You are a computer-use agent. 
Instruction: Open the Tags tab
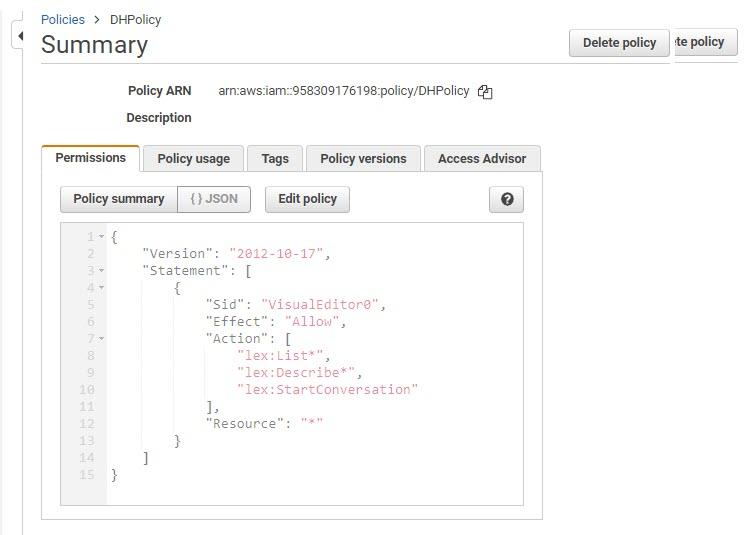[x=275, y=158]
